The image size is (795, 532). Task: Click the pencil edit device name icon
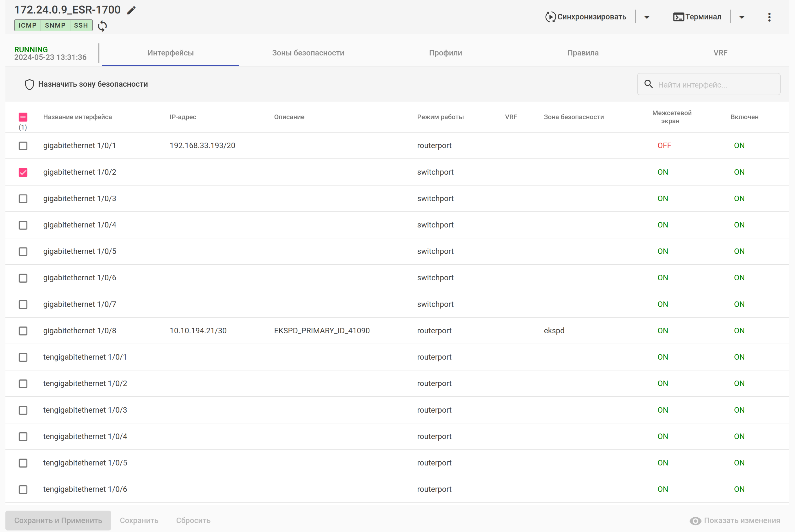pyautogui.click(x=131, y=10)
